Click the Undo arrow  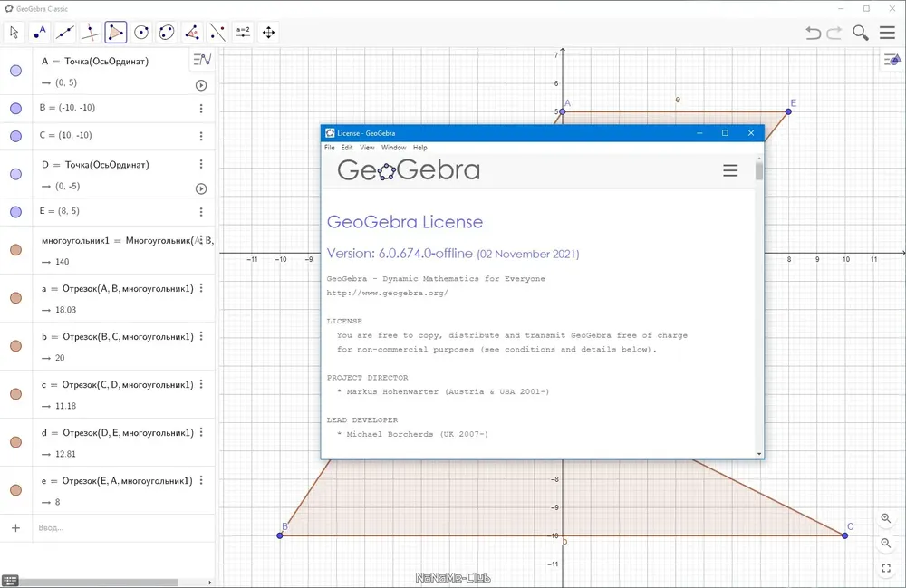813,33
